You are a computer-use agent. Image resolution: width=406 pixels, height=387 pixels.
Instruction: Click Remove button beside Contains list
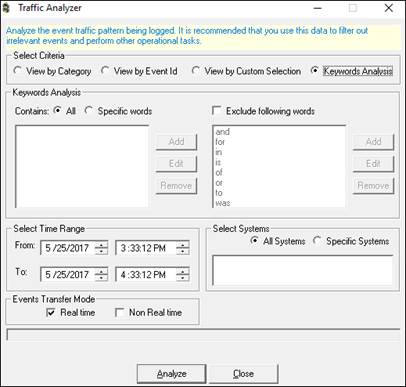[x=176, y=186]
